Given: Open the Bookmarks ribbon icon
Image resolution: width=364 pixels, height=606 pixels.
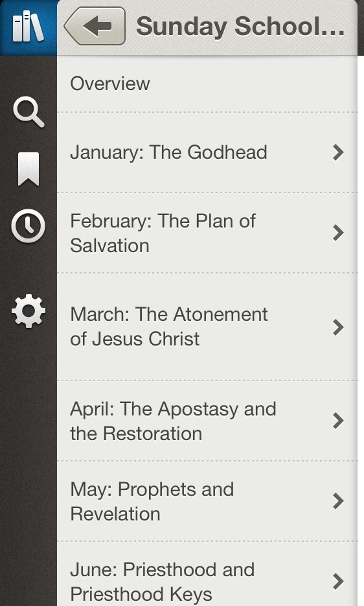Looking at the screenshot, I should [x=28, y=169].
